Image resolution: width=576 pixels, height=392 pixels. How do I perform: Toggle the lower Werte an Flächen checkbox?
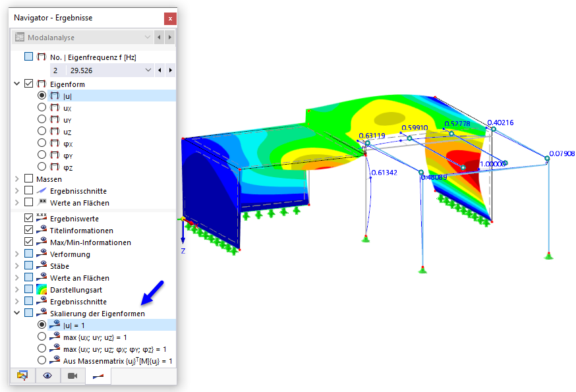pyautogui.click(x=28, y=277)
